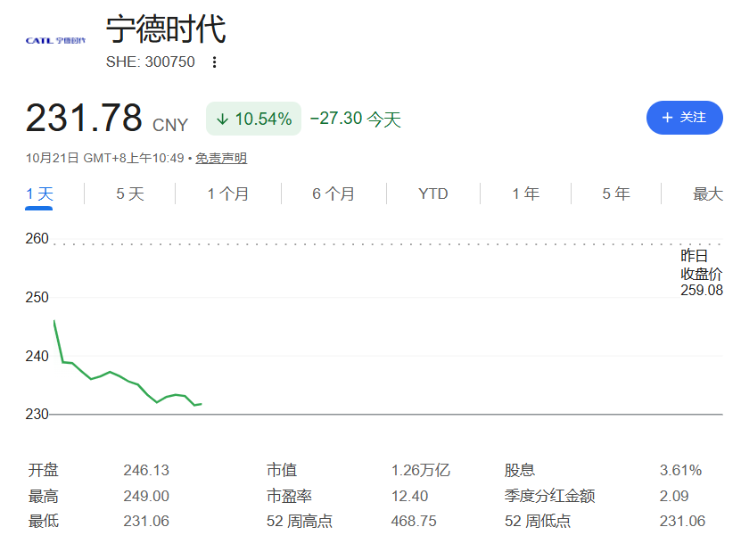The image size is (741, 560).
Task: Show the 6 个月 chart range
Action: point(333,194)
